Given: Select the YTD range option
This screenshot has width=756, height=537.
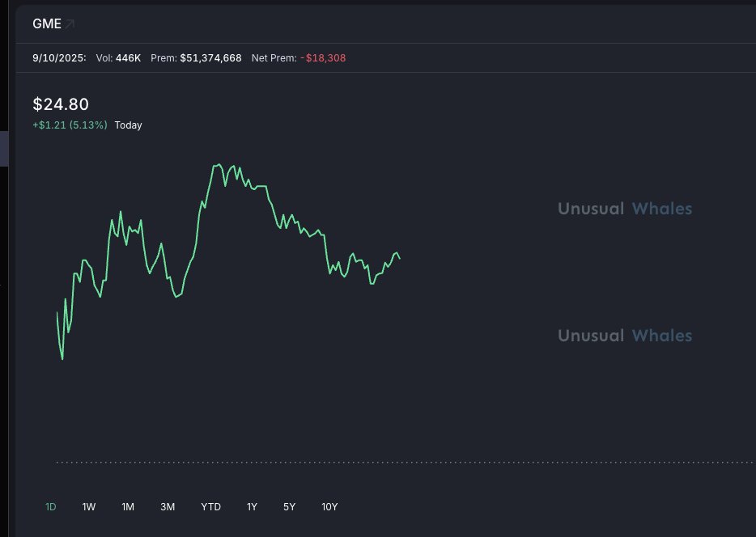Looking at the screenshot, I should 210,507.
